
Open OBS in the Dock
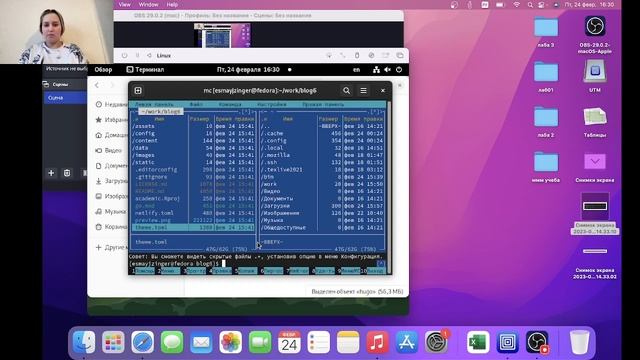click(x=537, y=342)
